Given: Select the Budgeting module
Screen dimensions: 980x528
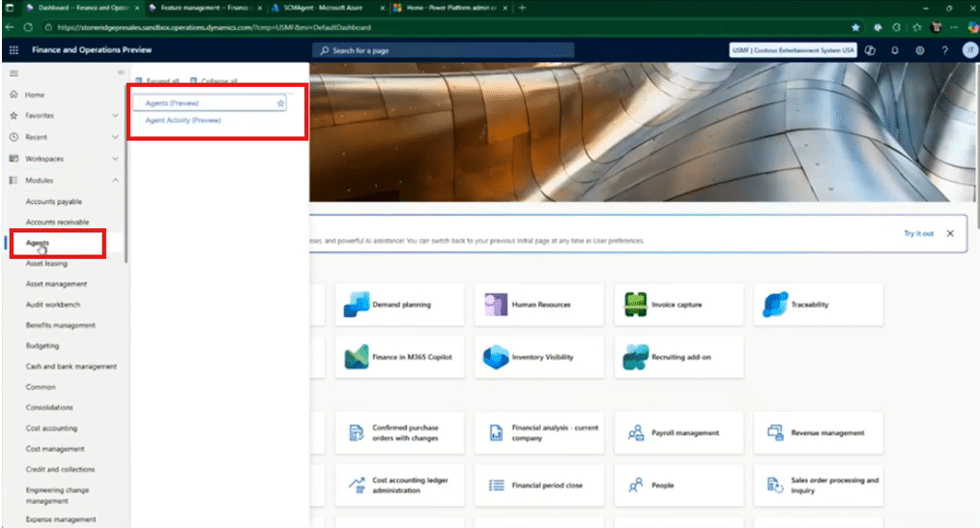Looking at the screenshot, I should [43, 346].
